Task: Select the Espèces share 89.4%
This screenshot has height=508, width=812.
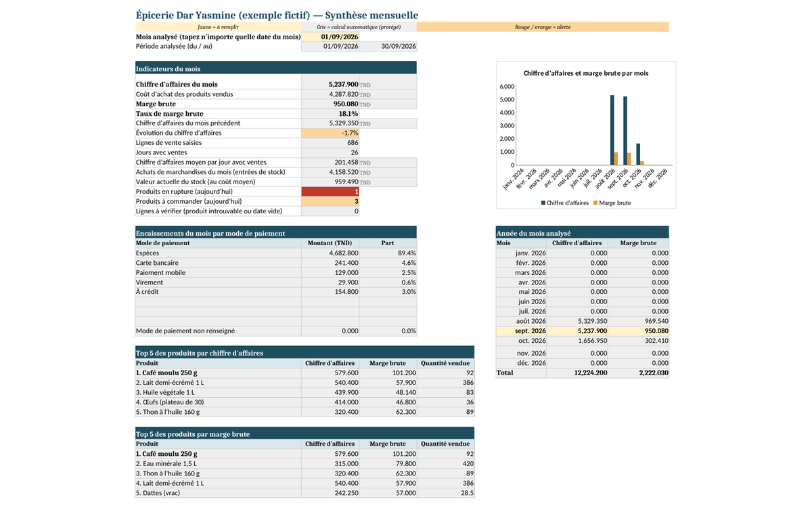Action: pos(388,253)
